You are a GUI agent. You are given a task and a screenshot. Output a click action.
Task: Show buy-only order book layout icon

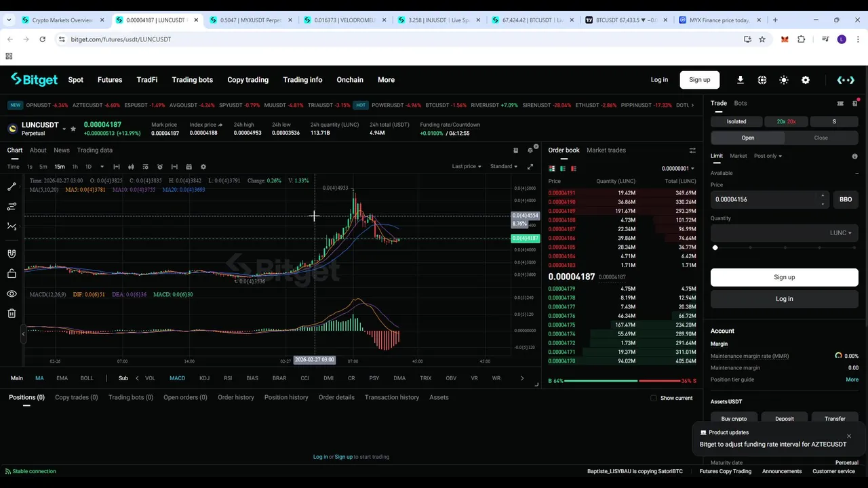[x=563, y=168]
